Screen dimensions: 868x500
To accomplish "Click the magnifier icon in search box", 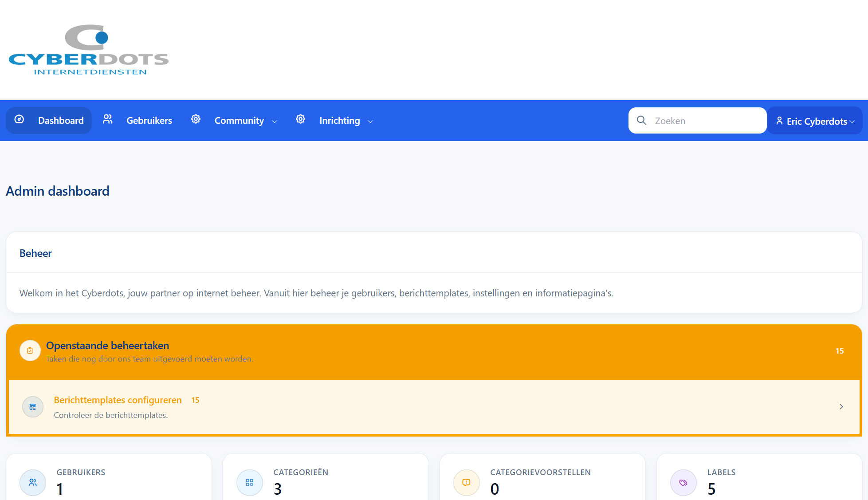I will click(x=641, y=120).
